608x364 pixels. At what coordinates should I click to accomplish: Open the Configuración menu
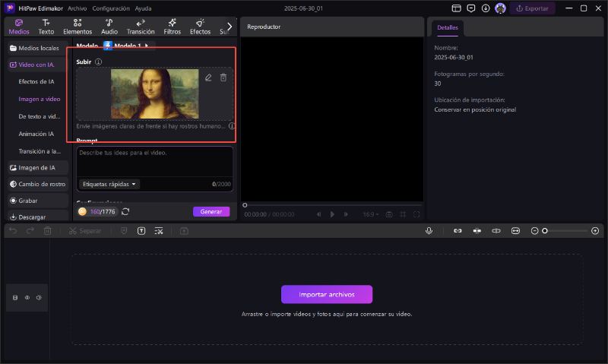111,8
